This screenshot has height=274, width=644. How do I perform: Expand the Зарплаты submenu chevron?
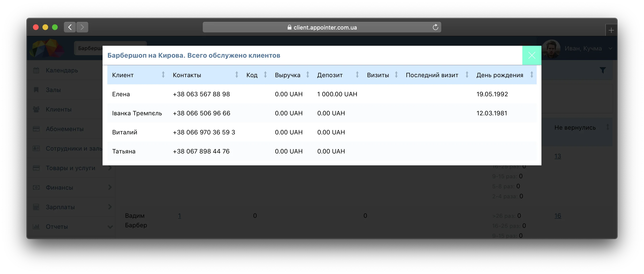click(109, 207)
